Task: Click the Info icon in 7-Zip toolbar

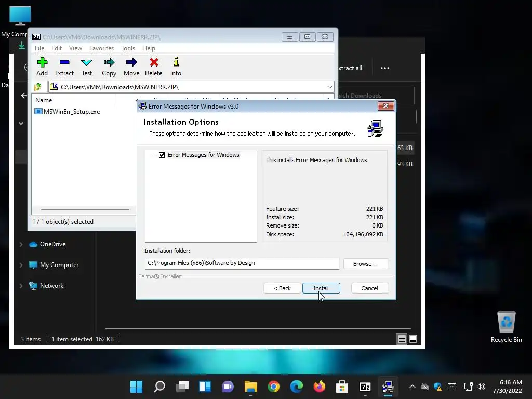Action: click(176, 66)
